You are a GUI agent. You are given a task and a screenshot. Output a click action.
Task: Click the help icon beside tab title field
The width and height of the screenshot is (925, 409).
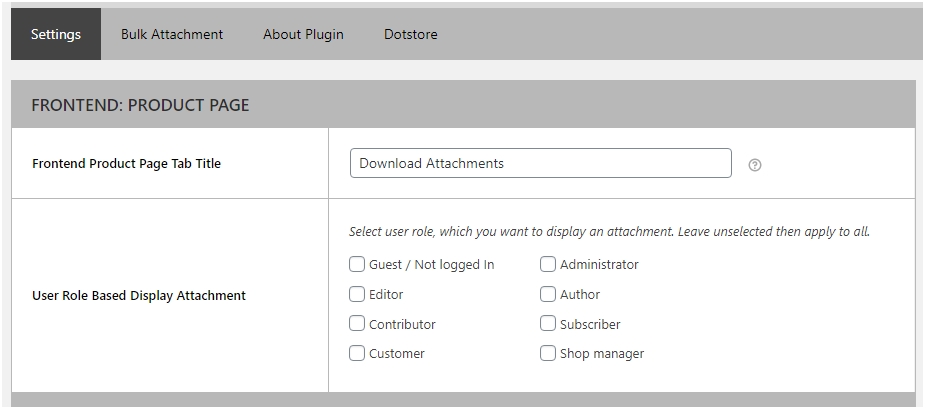(x=755, y=165)
